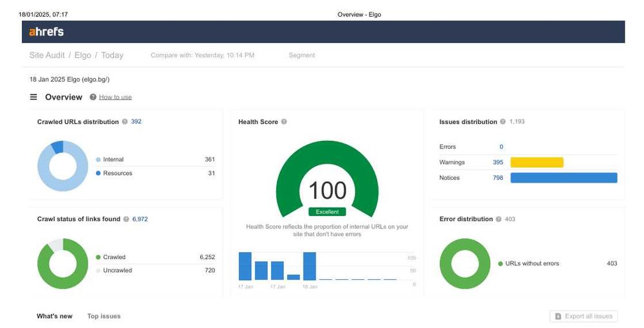Click the Health Score info icon
The width and height of the screenshot is (644, 328).
(x=284, y=122)
